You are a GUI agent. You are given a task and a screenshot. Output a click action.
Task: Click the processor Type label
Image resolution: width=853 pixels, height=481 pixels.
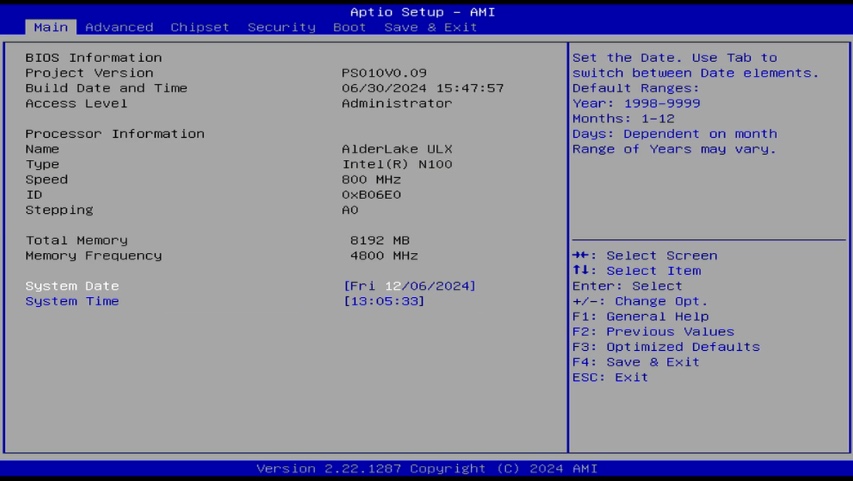[x=42, y=164]
